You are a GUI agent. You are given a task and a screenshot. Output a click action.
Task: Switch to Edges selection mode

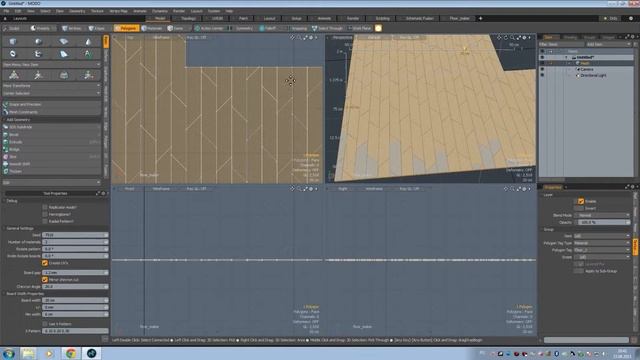click(97, 28)
